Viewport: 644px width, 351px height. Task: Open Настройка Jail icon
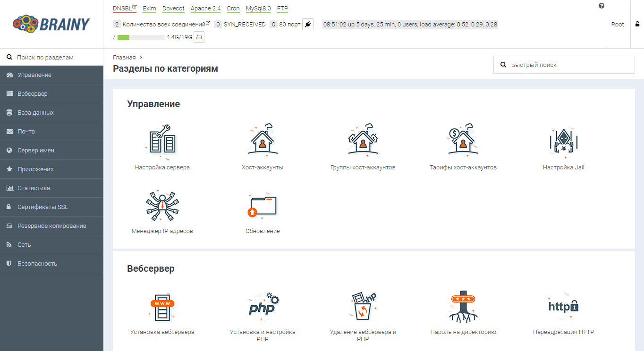click(563, 140)
